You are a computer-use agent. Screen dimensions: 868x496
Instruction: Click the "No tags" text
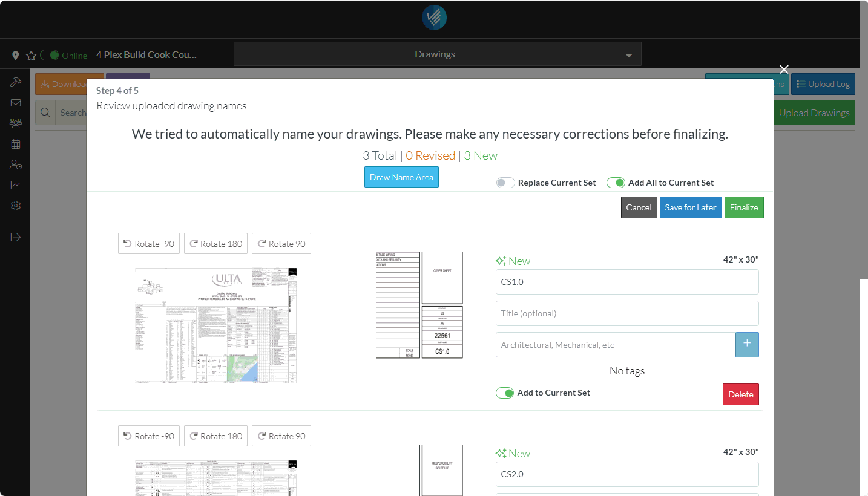pos(627,371)
